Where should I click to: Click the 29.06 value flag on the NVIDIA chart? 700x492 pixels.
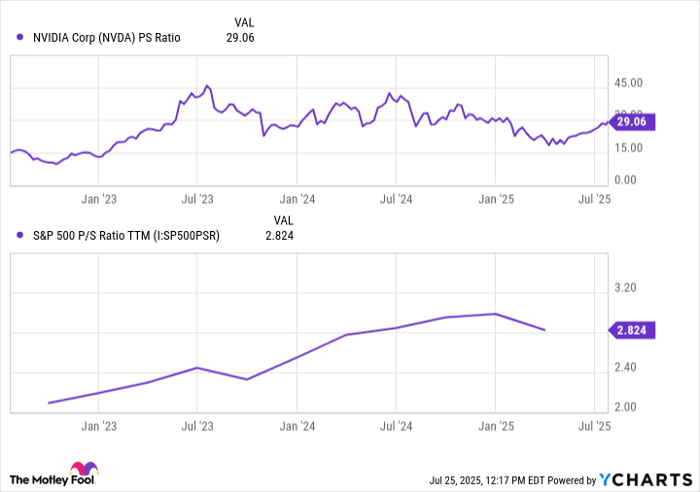(x=633, y=120)
